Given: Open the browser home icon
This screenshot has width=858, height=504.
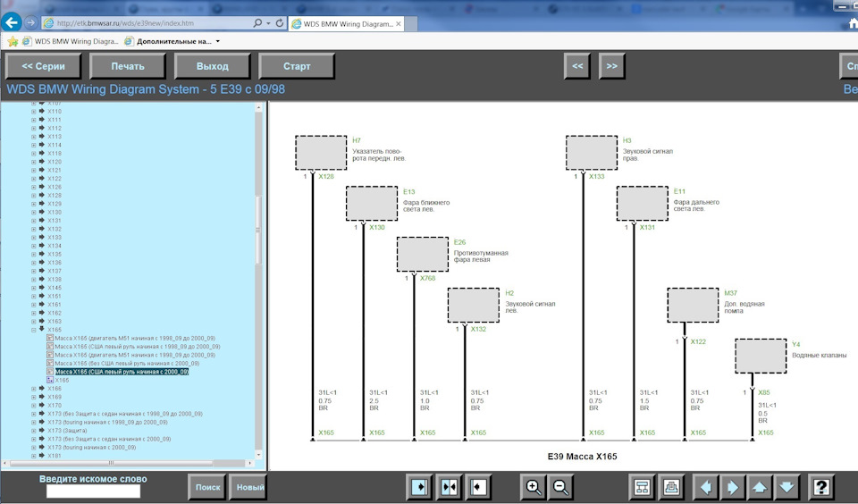Looking at the screenshot, I should [x=853, y=23].
